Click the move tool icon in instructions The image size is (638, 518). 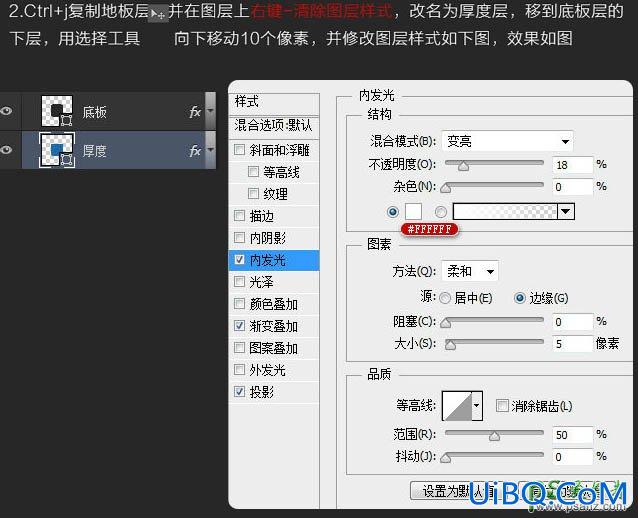click(157, 14)
